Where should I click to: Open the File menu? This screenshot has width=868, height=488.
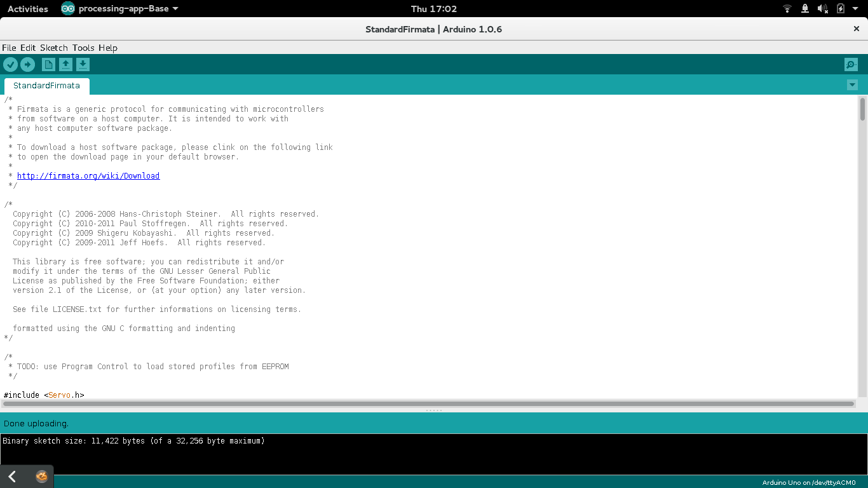(9, 48)
